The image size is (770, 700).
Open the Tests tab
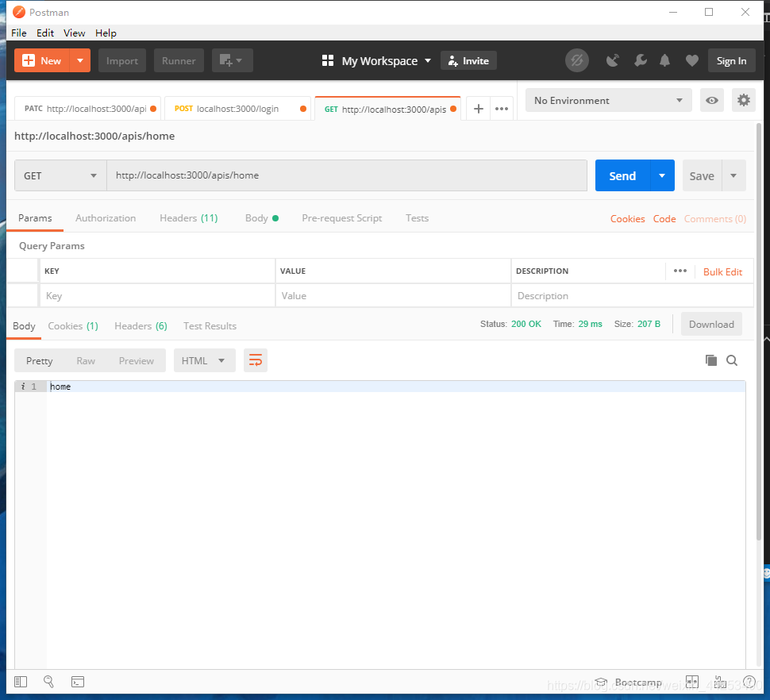pyautogui.click(x=417, y=218)
